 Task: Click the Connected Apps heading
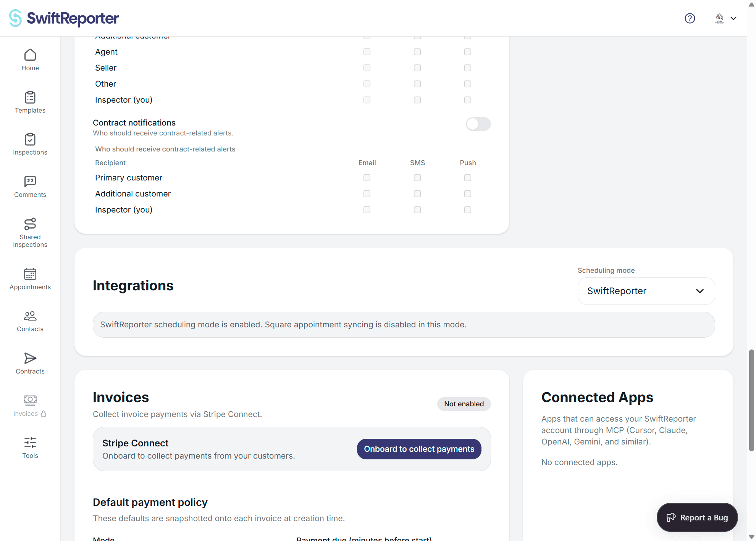(x=597, y=398)
